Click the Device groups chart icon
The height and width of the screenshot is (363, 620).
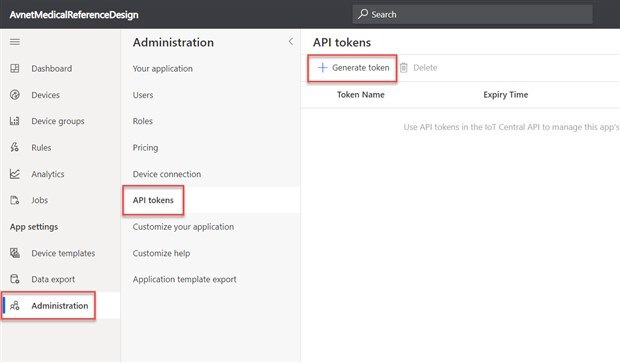click(15, 121)
